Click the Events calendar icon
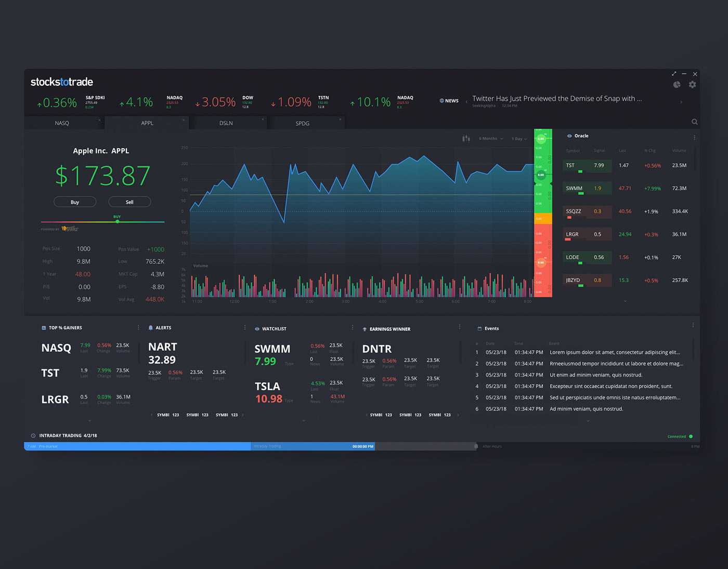Viewport: 728px width, 569px height. pos(479,328)
